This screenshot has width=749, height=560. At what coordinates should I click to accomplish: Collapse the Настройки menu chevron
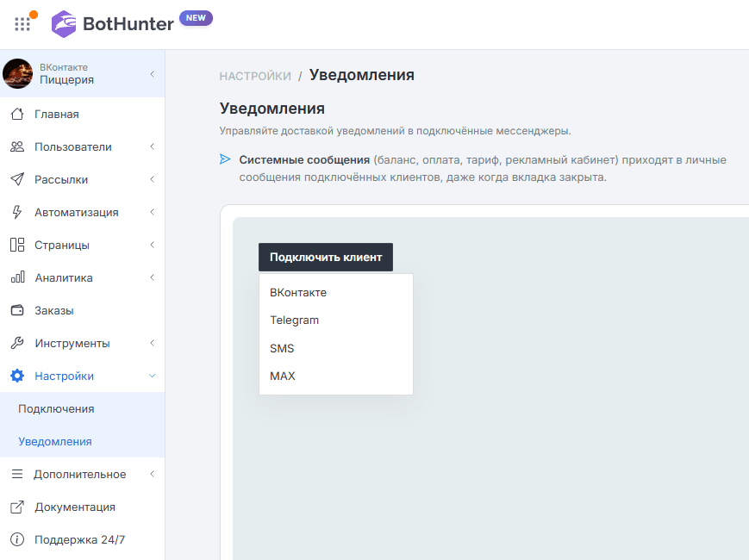pos(152,376)
